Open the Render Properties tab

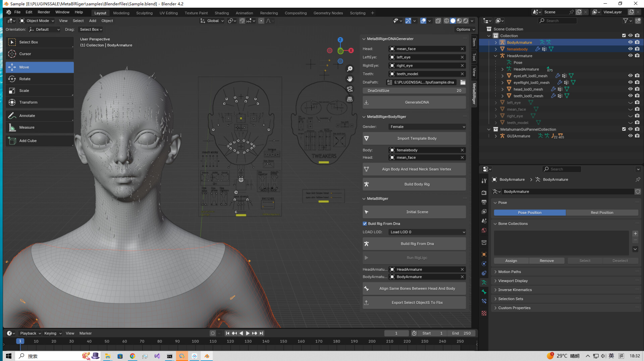coord(484,193)
